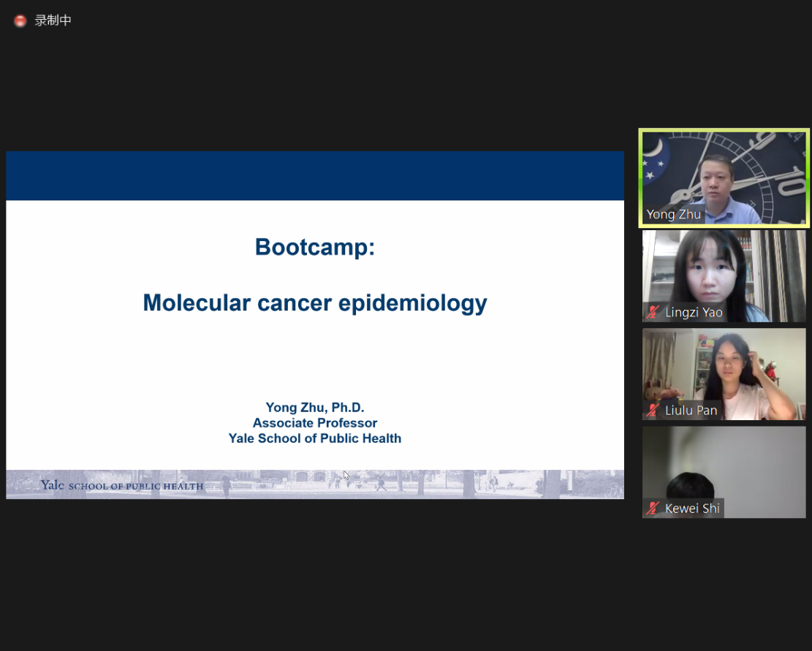Viewport: 812px width, 651px height.
Task: Click "Yong Zhu, Ph.D." slide text
Action: pos(315,407)
